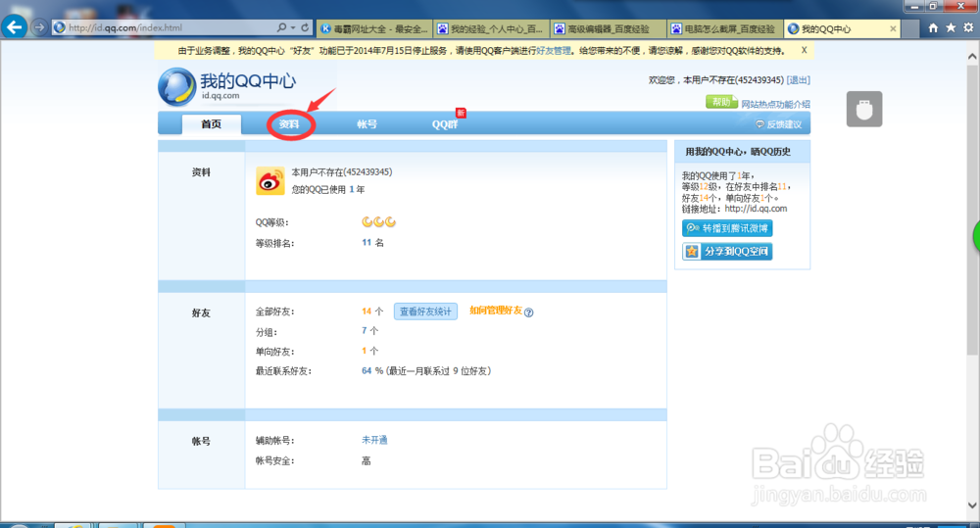Image resolution: width=980 pixels, height=528 pixels.
Task: Click the vertical scrollbar thumb
Action: coord(972,210)
